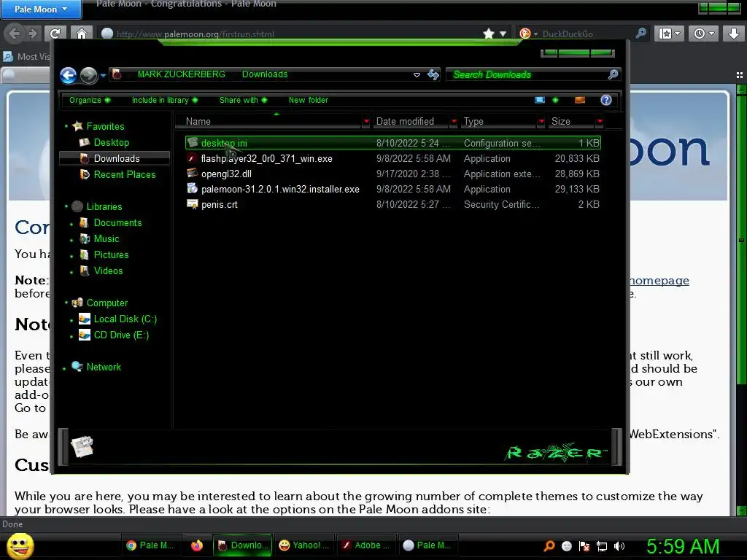747x560 pixels.
Task: Open the homepage link in Pale Moon page
Action: (659, 281)
